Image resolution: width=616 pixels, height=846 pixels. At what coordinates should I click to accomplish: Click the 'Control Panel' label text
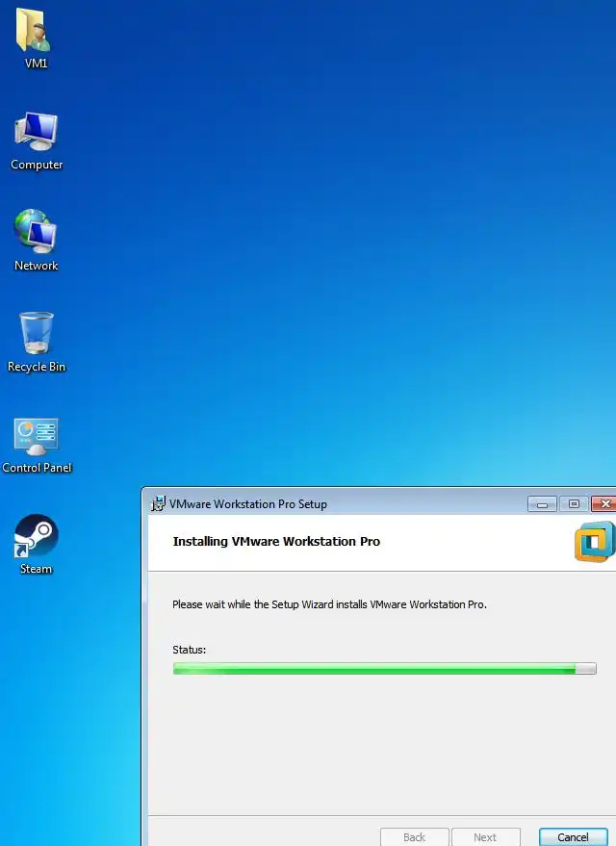pos(37,467)
